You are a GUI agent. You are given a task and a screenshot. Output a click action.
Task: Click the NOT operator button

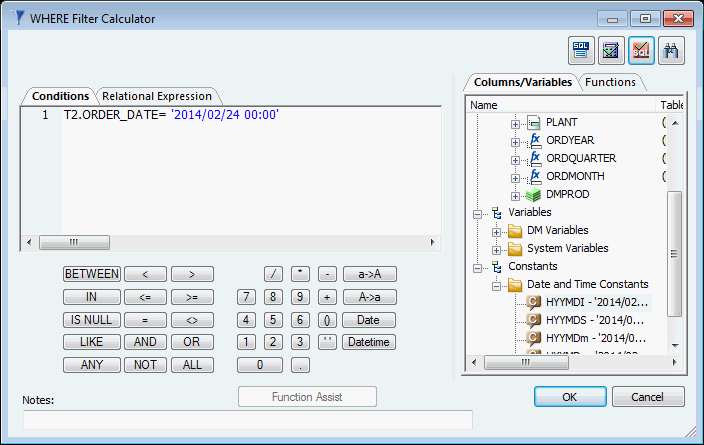tap(145, 365)
